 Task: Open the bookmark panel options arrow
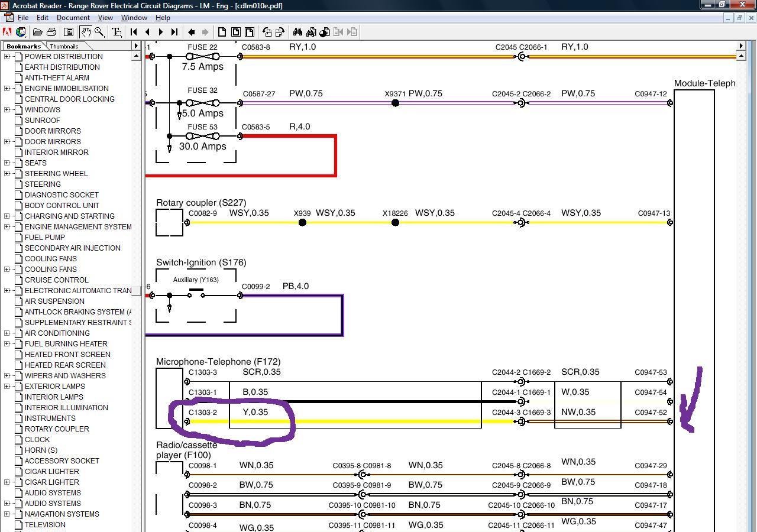point(136,46)
